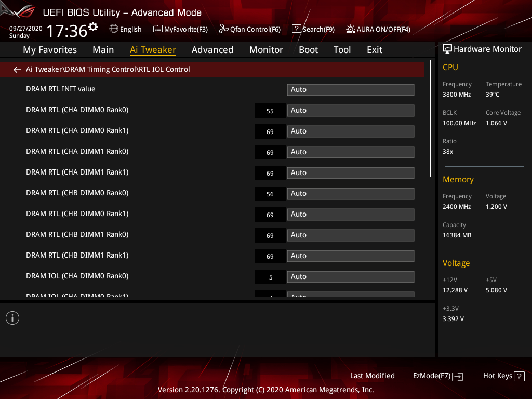Go to the Advanced tab
Viewport: 532px width, 399px height.
(212, 50)
